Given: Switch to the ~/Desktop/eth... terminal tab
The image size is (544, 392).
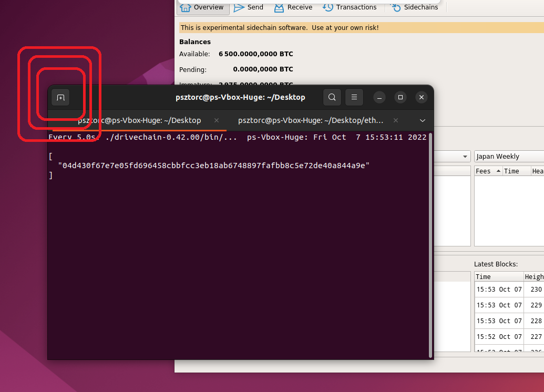Looking at the screenshot, I should [311, 120].
